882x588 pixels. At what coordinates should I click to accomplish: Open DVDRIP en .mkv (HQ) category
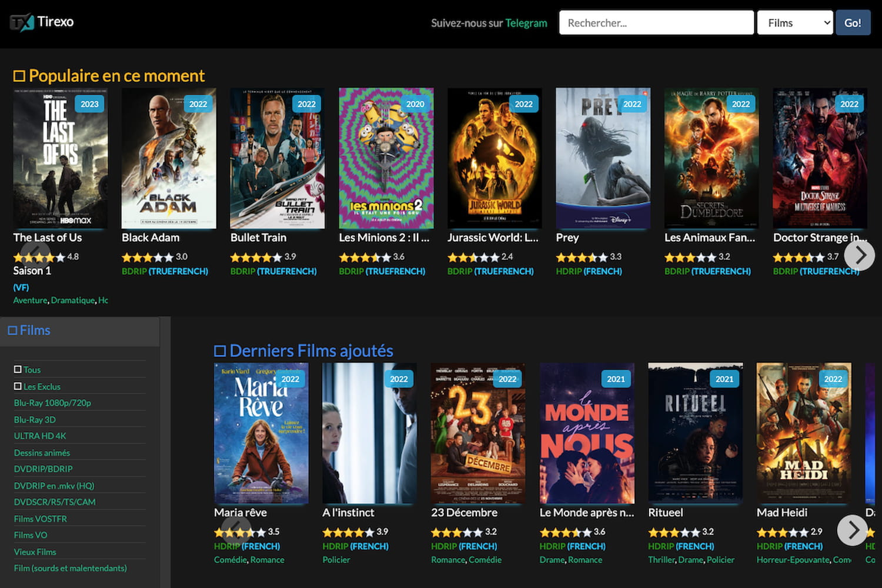54,486
